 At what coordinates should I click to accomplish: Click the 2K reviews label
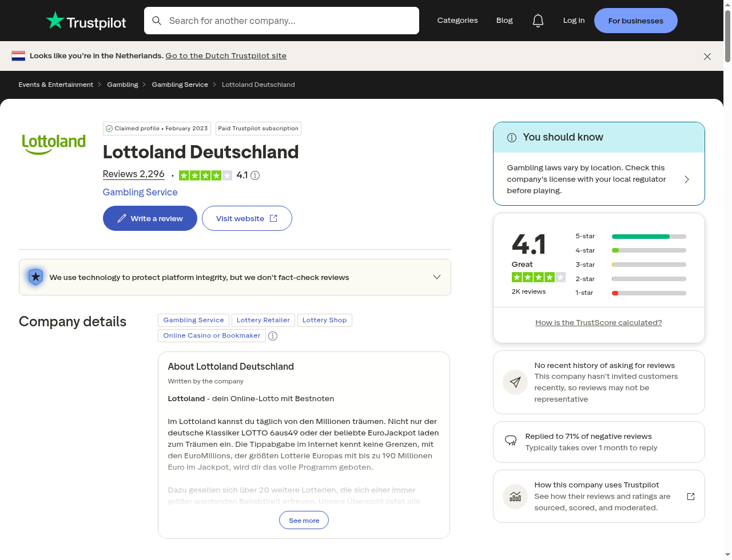[x=528, y=291]
